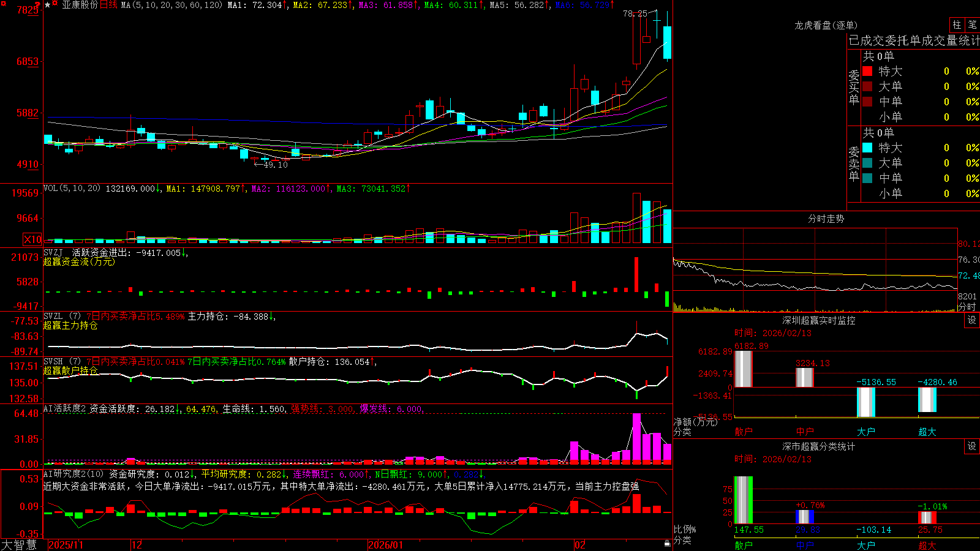Viewport: 980px width, 551px height.
Task: Click the 大户 bar showing -5136.55
Action: 866,402
